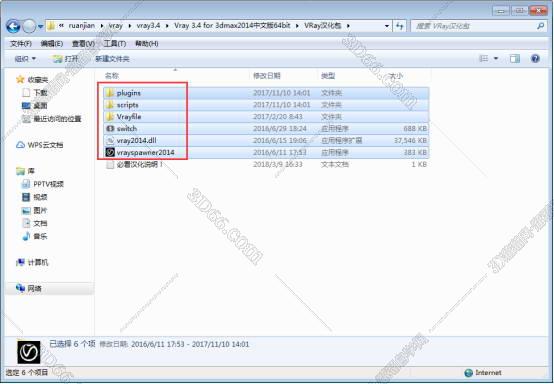Create a 新建文件夹
The image size is (554, 384).
pos(112,59)
